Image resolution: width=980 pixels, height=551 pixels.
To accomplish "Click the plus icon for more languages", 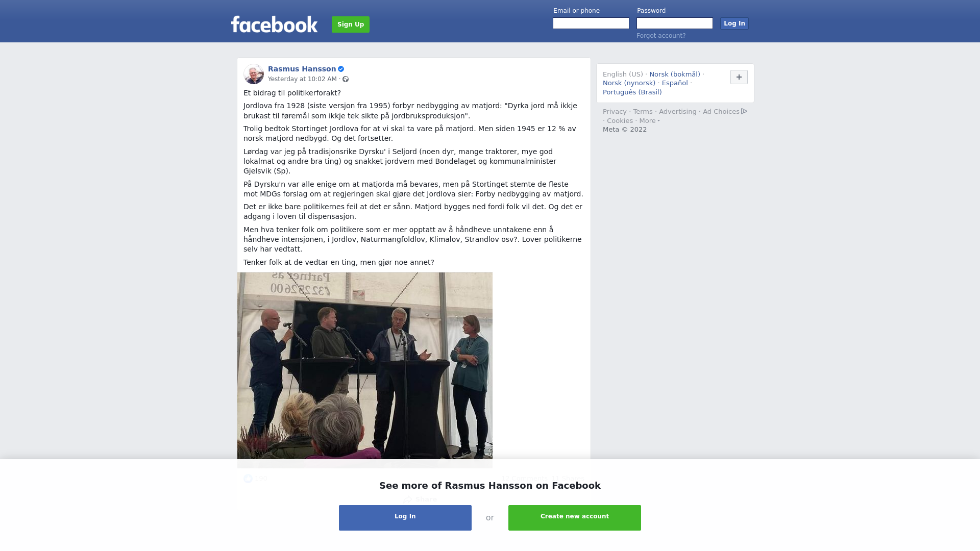I will 739,77.
